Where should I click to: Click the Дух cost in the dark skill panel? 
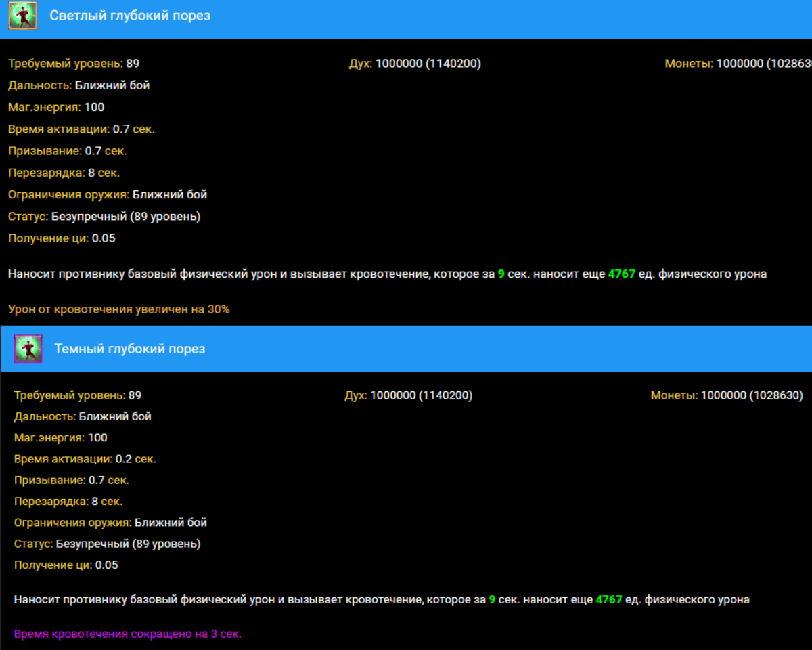point(408,395)
